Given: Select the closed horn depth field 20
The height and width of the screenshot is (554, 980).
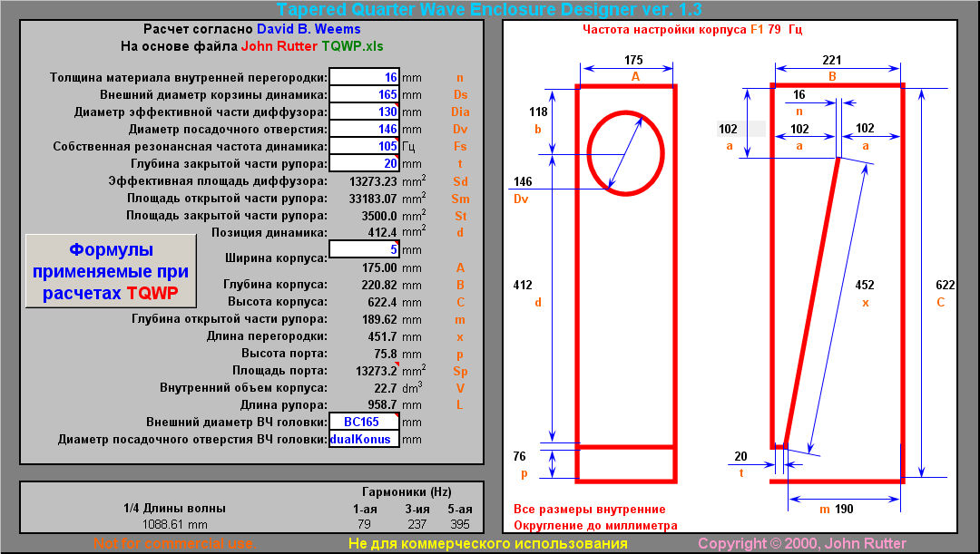Looking at the screenshot, I should (x=365, y=163).
